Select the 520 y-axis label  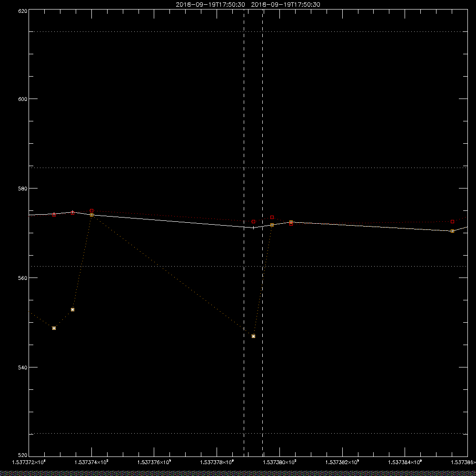tap(23, 456)
